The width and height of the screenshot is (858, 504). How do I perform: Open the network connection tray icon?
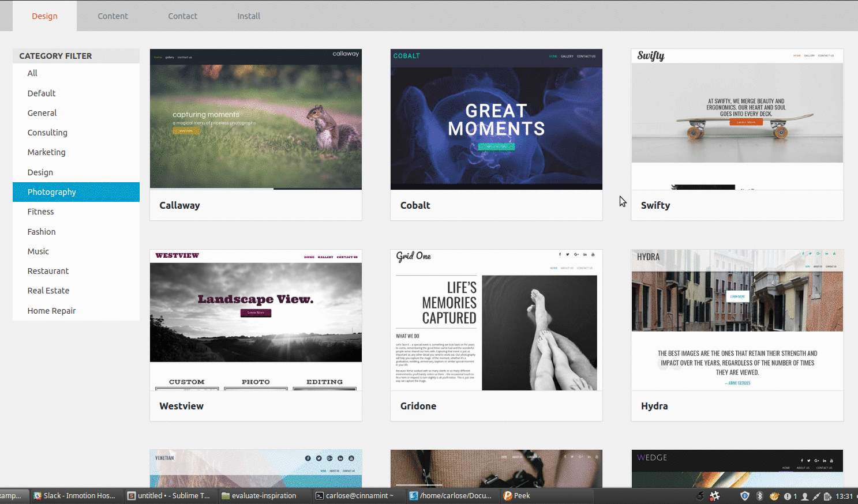pyautogui.click(x=816, y=496)
